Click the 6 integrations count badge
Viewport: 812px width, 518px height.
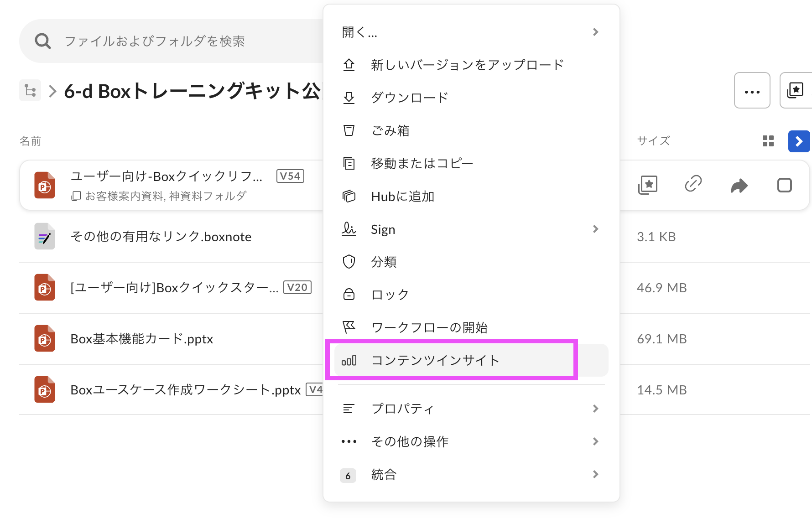[x=348, y=476]
